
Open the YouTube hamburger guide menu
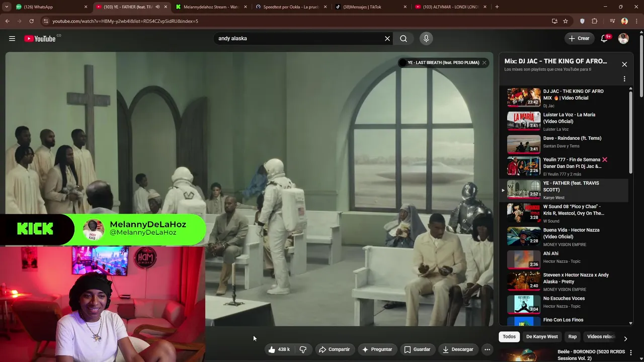point(12,38)
